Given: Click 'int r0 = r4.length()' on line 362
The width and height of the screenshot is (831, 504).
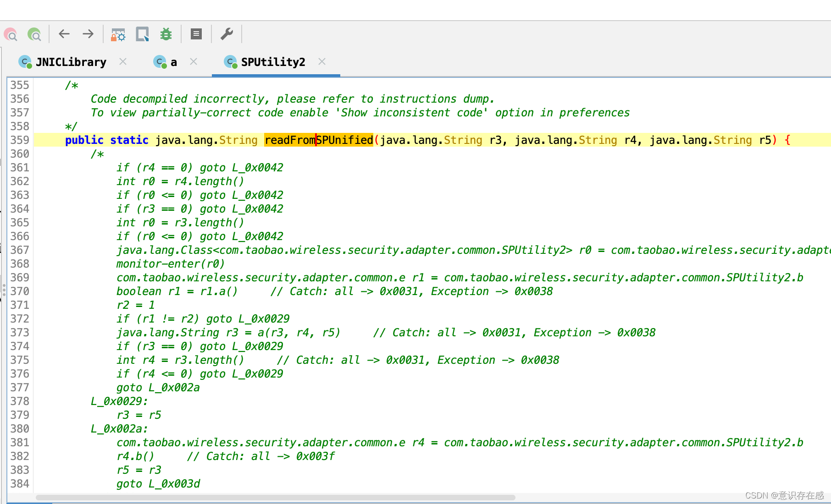Looking at the screenshot, I should click(x=180, y=181).
